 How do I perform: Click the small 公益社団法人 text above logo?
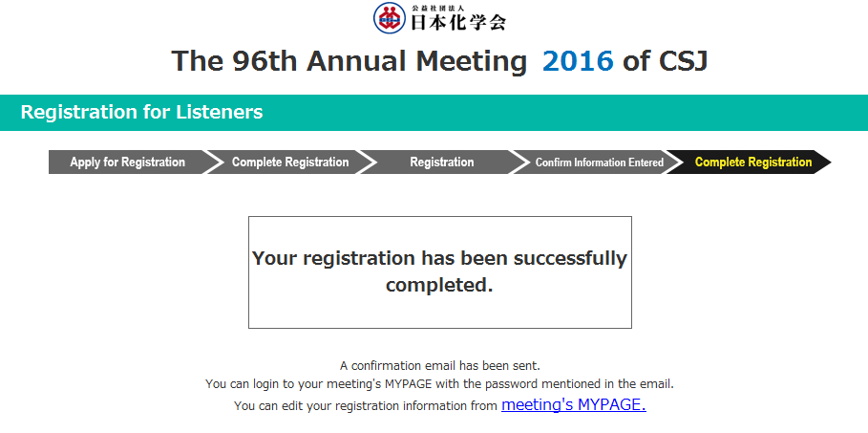pyautogui.click(x=436, y=8)
